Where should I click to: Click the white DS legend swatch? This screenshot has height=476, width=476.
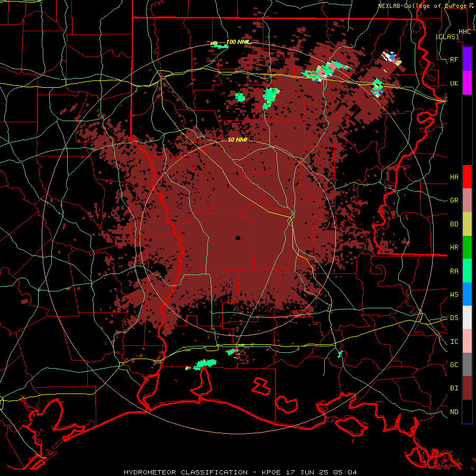coord(467,317)
